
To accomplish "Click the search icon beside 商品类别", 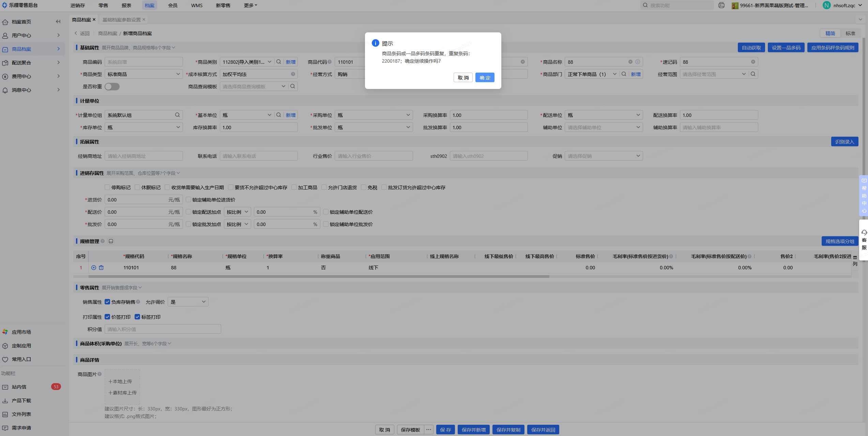I will (278, 62).
